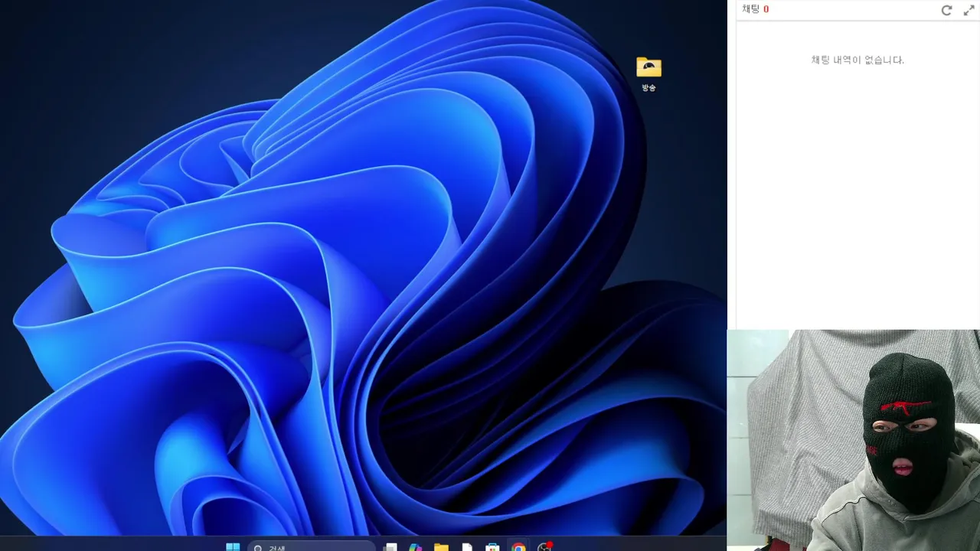Click the taskbar 검색 search box
The image size is (980, 551).
pos(312,546)
